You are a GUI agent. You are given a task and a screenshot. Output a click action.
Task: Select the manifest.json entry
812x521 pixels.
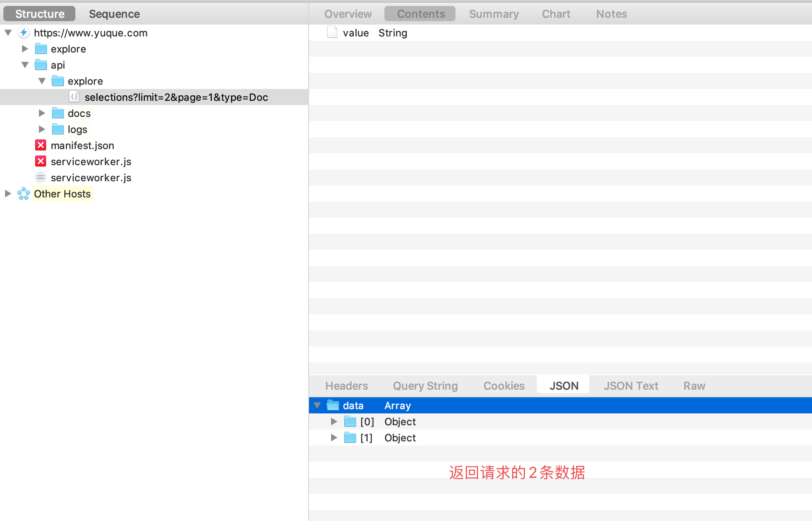pos(83,145)
